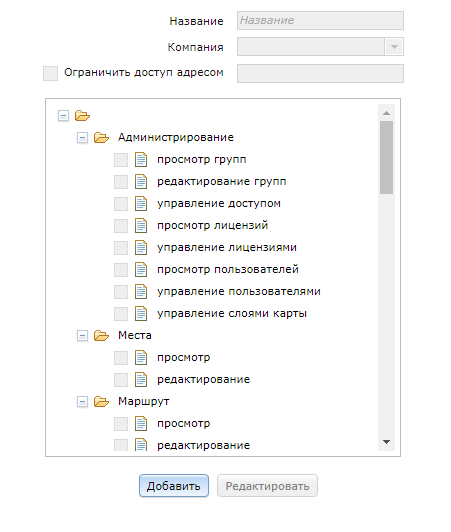Check the просмотр групп permission box
This screenshot has height=532, width=451.
click(121, 160)
